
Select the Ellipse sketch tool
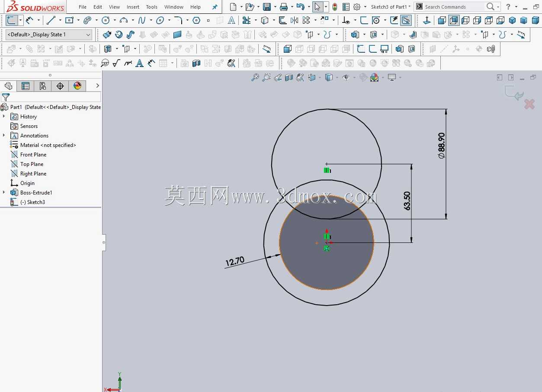160,20
